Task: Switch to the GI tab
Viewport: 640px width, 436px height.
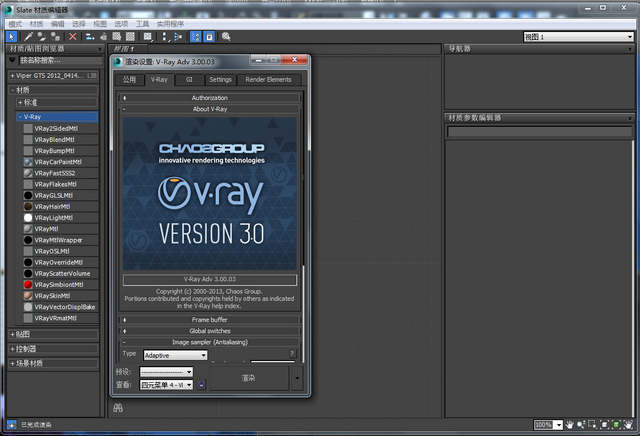Action: (190, 79)
